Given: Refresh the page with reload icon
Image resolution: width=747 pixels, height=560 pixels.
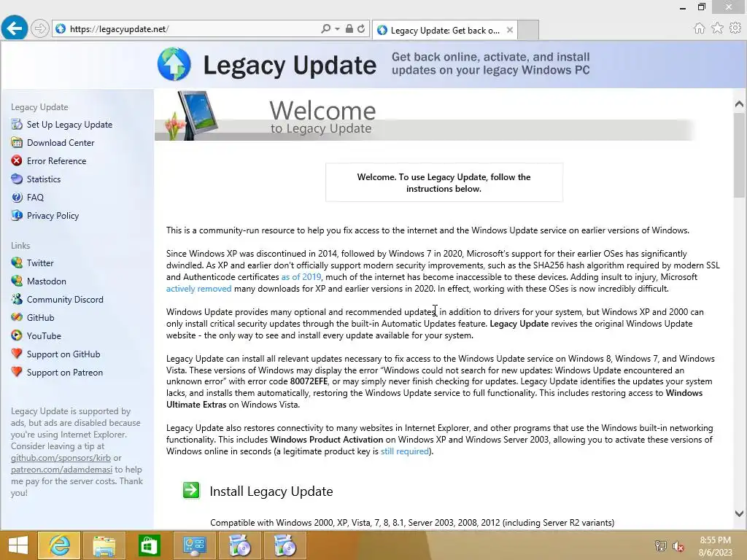Looking at the screenshot, I should coord(362,28).
